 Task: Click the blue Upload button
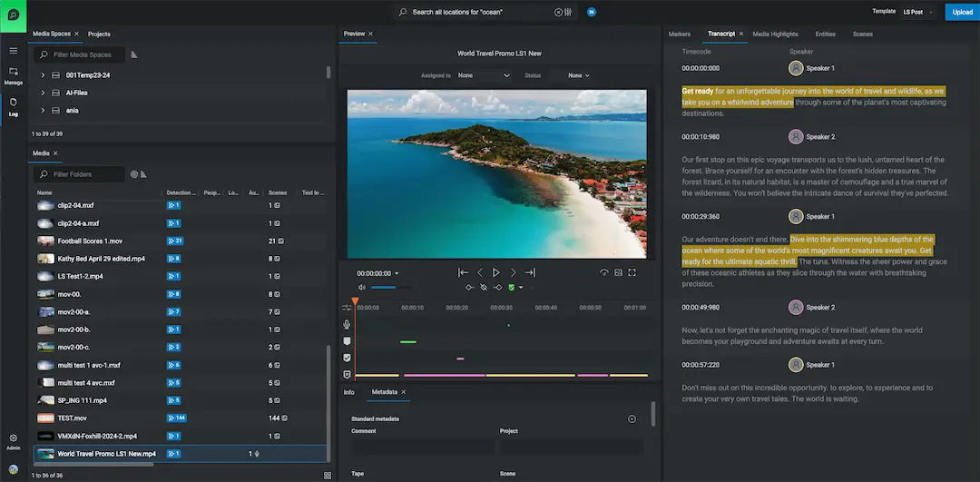[x=962, y=12]
